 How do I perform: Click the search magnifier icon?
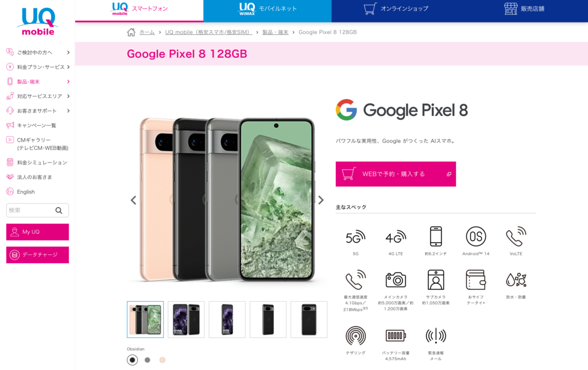(x=59, y=211)
